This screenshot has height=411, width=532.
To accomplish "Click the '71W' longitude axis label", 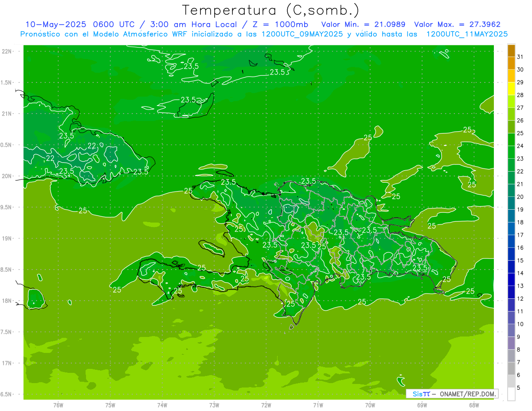I will 318,405.
